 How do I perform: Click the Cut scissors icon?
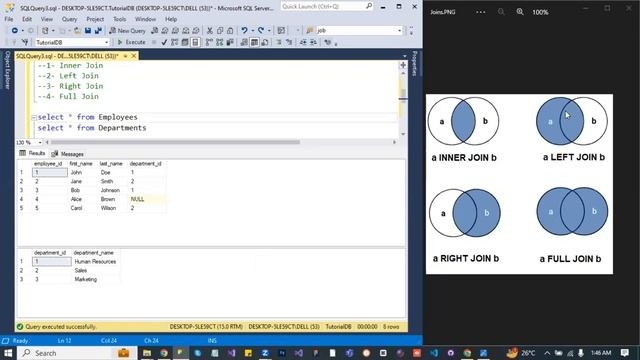(x=209, y=31)
